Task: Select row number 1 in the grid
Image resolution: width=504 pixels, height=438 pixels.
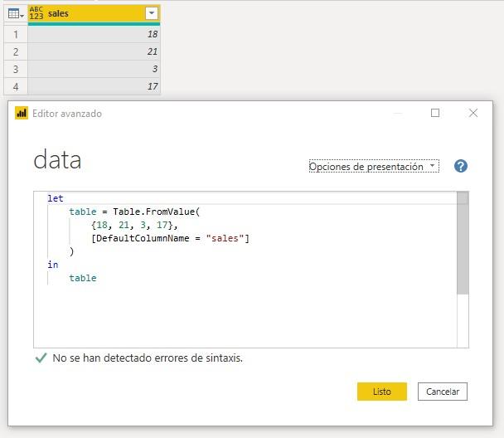Action: (x=15, y=34)
